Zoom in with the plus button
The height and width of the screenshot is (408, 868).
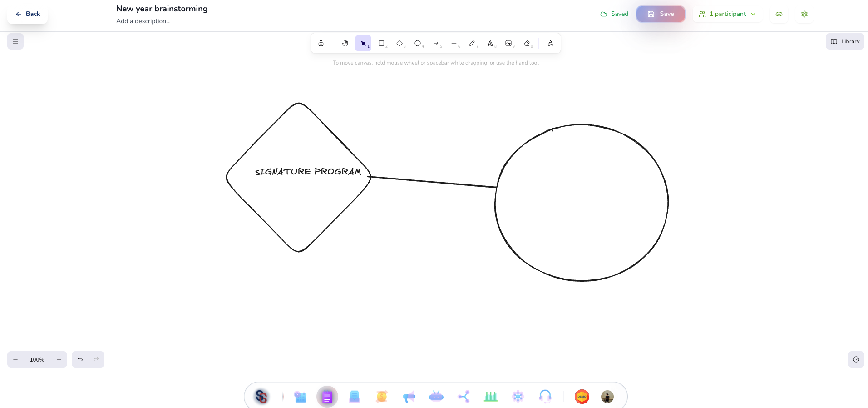pyautogui.click(x=59, y=359)
